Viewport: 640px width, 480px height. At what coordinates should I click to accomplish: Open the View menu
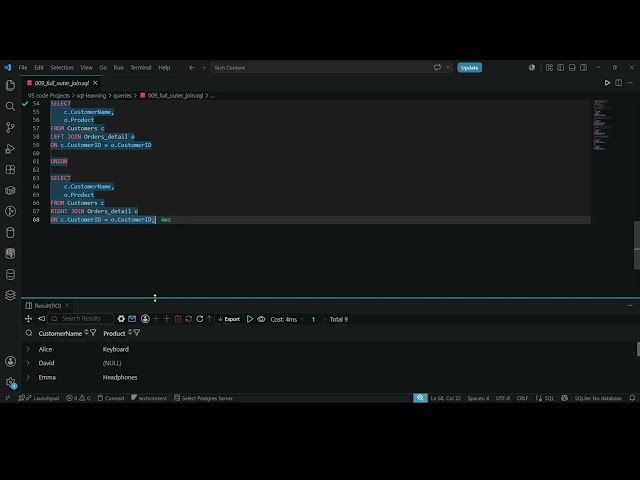(x=86, y=67)
